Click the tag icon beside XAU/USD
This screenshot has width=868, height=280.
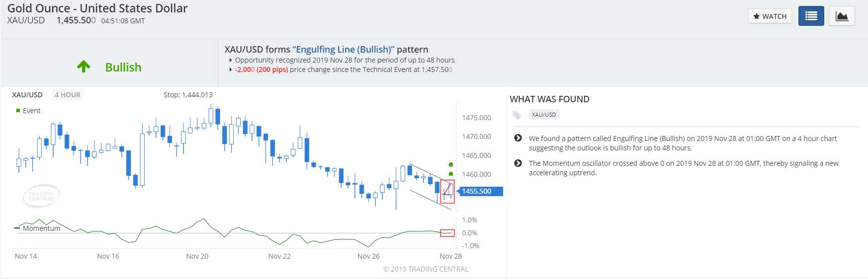pyautogui.click(x=517, y=115)
